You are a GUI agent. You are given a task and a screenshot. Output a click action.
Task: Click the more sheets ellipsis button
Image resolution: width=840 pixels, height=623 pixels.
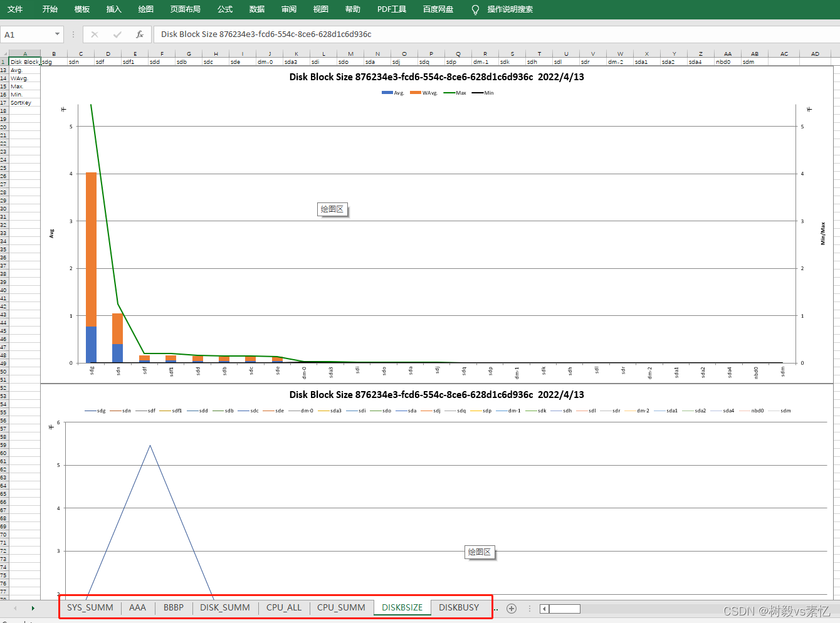pyautogui.click(x=496, y=609)
